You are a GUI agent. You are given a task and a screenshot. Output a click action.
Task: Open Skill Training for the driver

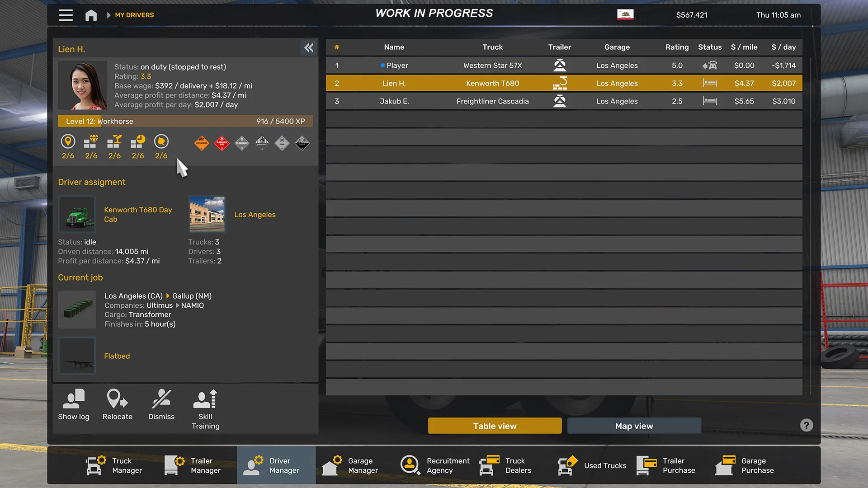pyautogui.click(x=206, y=409)
